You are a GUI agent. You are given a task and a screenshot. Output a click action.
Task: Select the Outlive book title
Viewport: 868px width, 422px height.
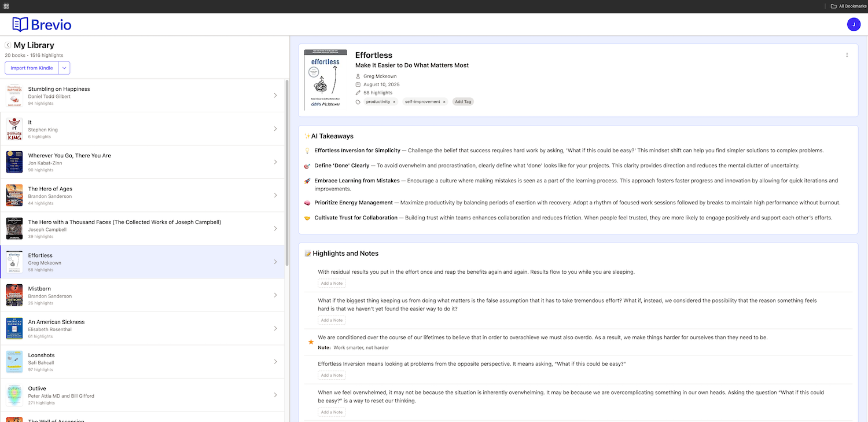pyautogui.click(x=37, y=388)
